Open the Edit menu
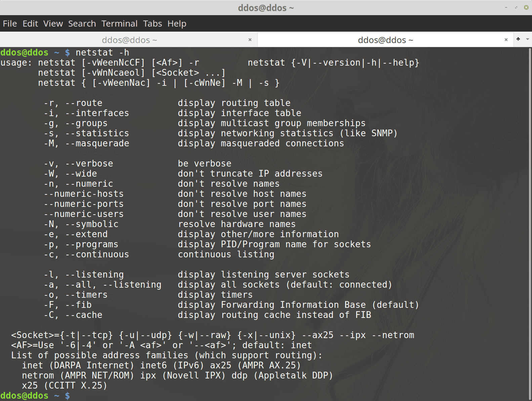532x401 pixels. pos(30,24)
